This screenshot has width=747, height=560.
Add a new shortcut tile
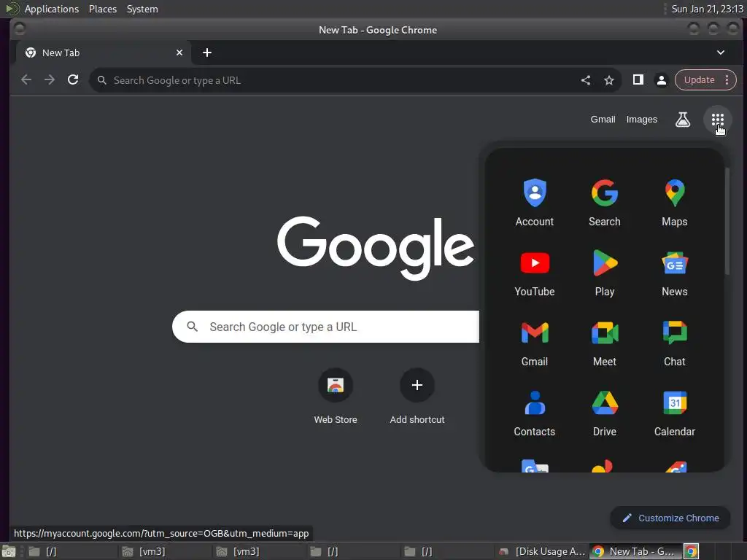tap(417, 396)
